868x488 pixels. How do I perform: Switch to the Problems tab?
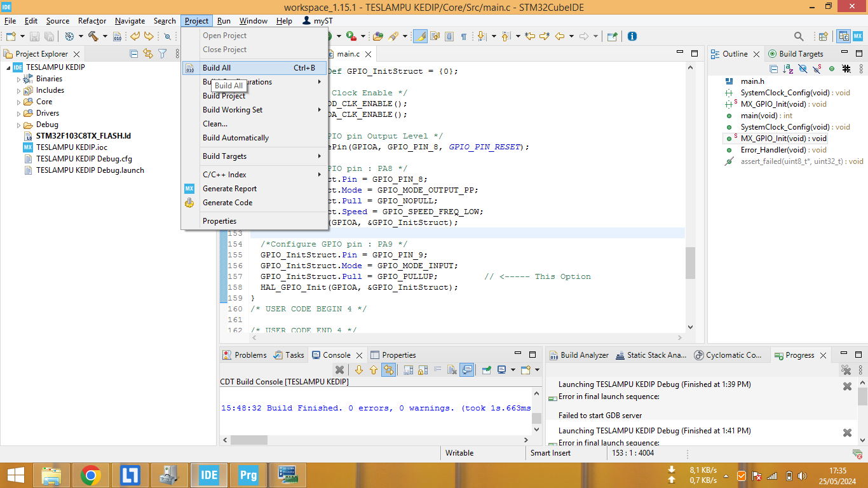pos(244,355)
